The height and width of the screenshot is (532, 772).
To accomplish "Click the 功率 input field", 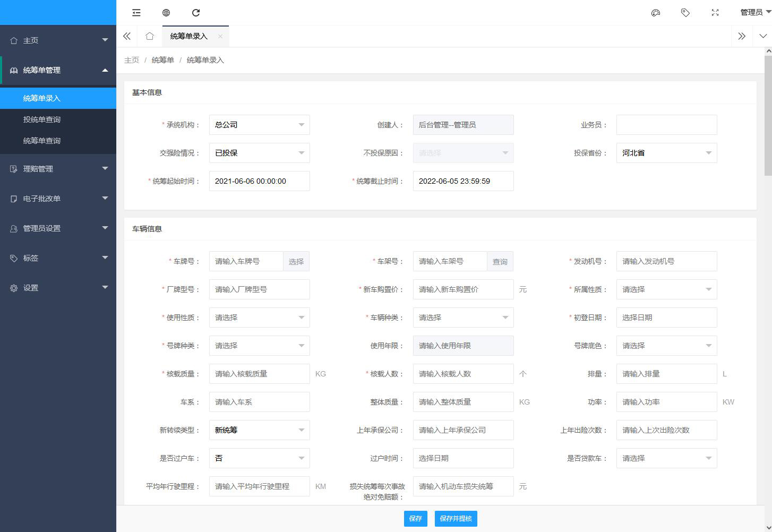I will coord(667,402).
